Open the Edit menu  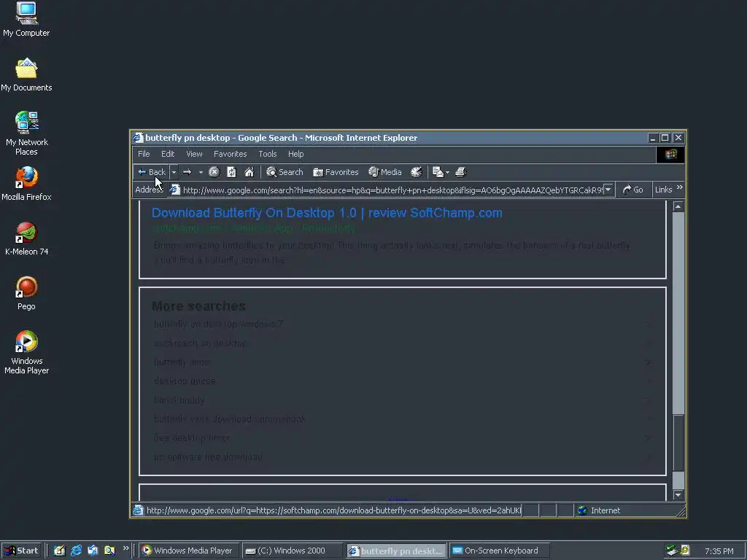tap(168, 154)
